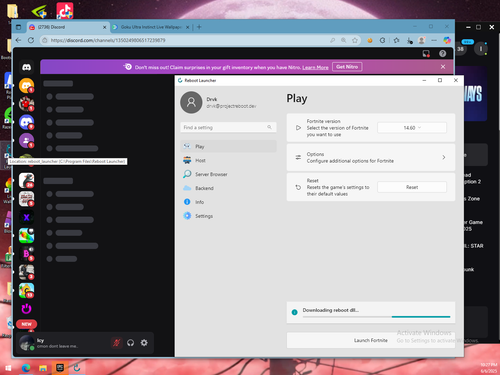
Task: Open a new browser tab with plus
Action: 199,27
